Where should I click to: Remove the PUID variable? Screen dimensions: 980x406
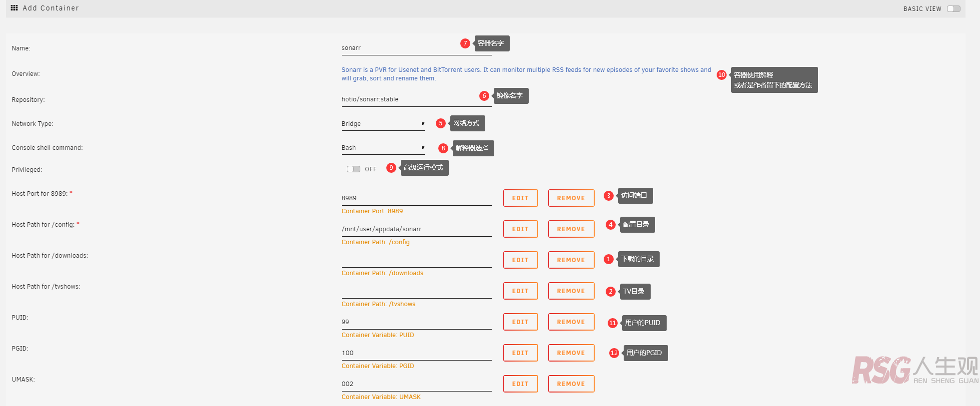[x=571, y=322]
